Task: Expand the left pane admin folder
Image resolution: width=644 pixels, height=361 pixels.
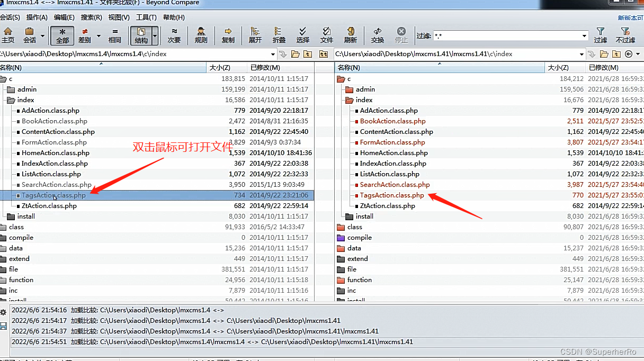Action: click(11, 89)
